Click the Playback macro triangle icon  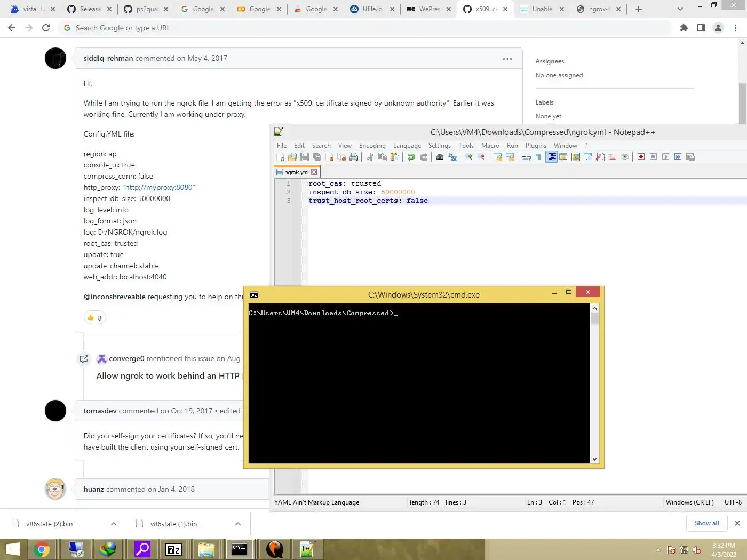click(665, 157)
